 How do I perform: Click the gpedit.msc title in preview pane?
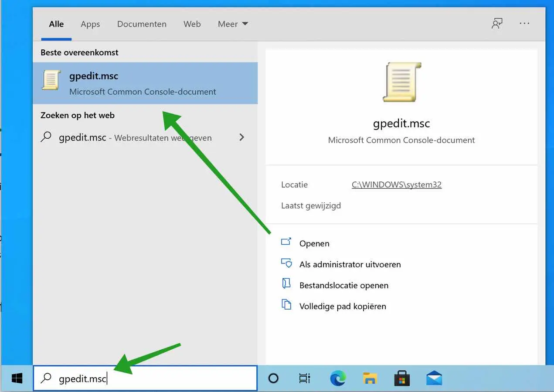click(401, 123)
